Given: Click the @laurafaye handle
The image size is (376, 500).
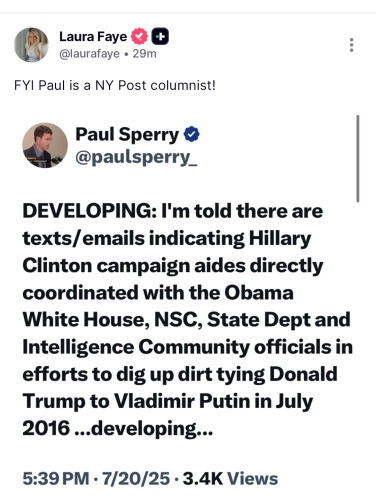Looking at the screenshot, I should (89, 54).
